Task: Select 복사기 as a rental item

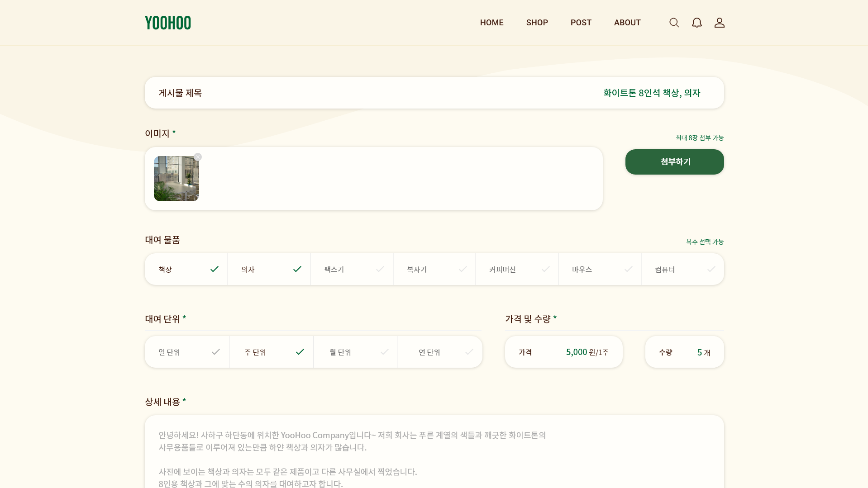Action: click(x=434, y=269)
